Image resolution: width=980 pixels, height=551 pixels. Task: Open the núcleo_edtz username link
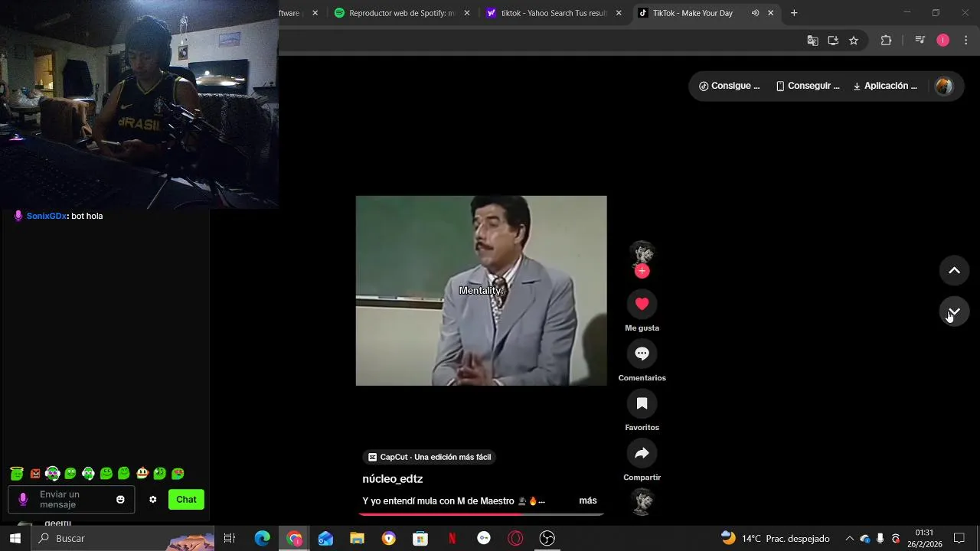coord(393,479)
